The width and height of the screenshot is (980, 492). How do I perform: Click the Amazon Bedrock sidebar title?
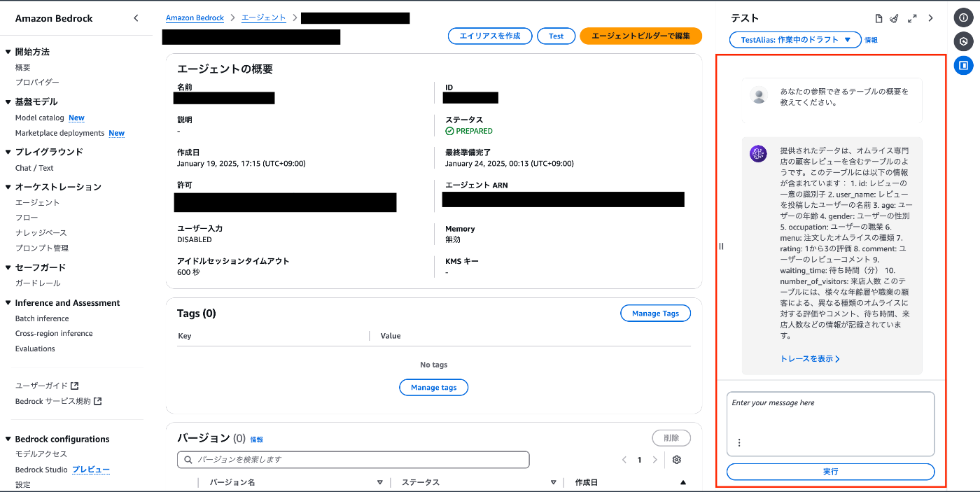pos(54,18)
